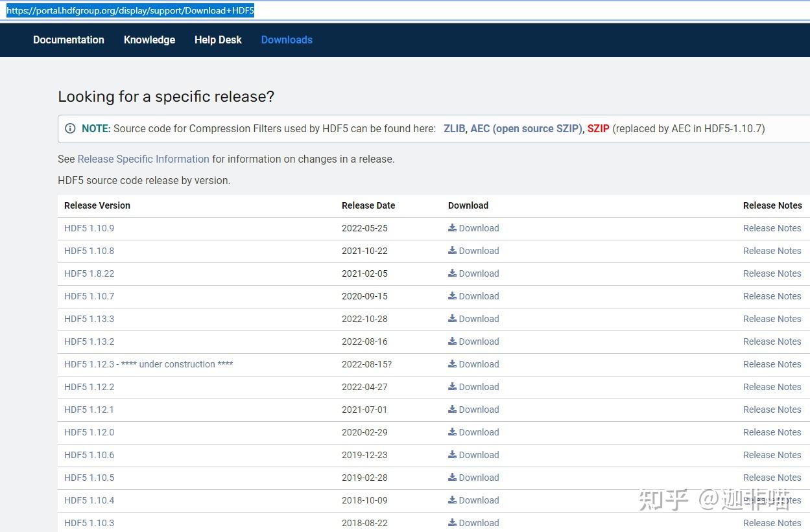
Task: Click download icon for HDF5 1.8.22
Action: pyautogui.click(x=452, y=273)
